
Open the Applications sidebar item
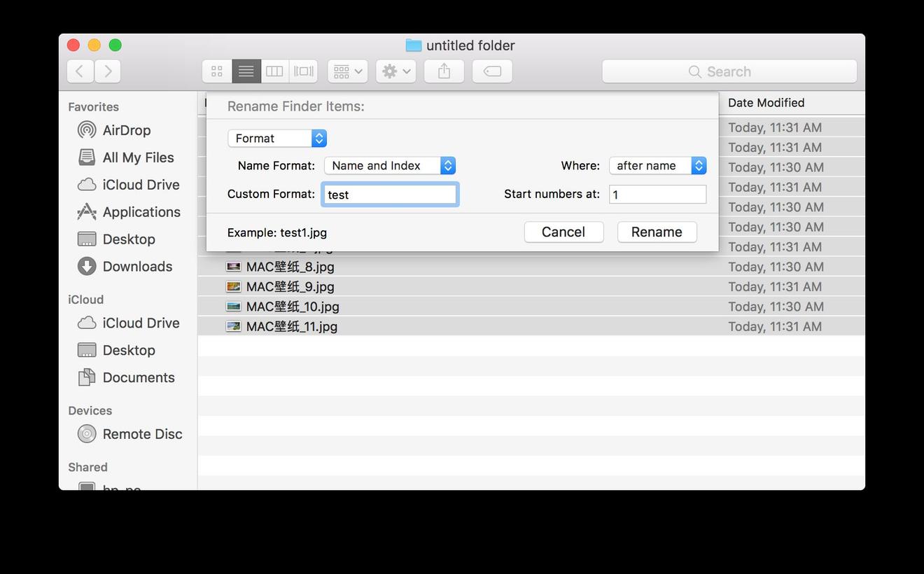(x=141, y=211)
